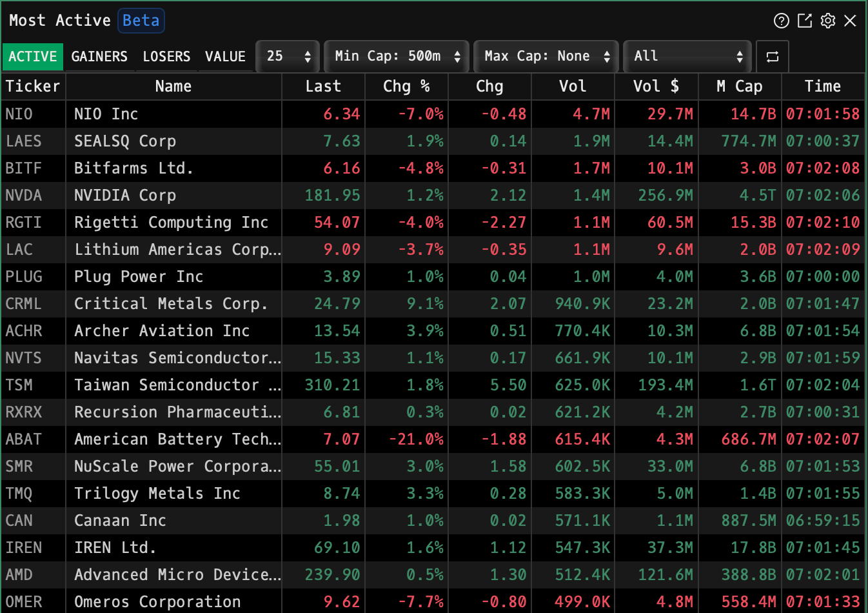Select the NIO ticker
This screenshot has width=868, height=613.
[19, 114]
